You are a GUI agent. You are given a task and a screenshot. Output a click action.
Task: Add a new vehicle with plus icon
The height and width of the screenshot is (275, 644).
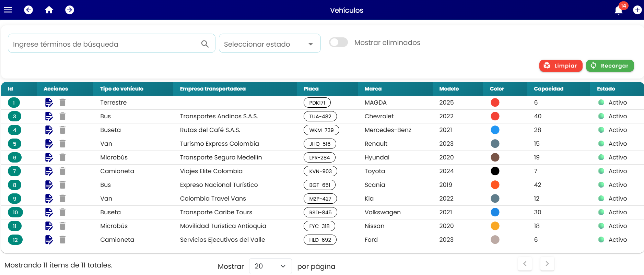pos(637,10)
